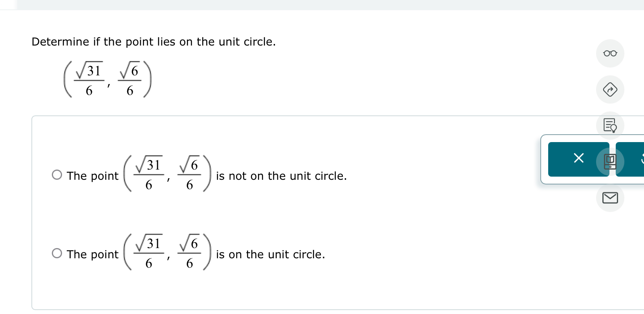Expand the ebook icon overlapping the popup
Image resolution: width=644 pixels, height=314 pixels.
click(610, 162)
